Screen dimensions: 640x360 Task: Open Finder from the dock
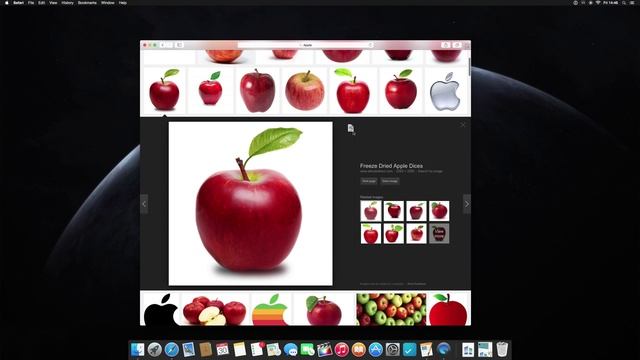(x=138, y=350)
